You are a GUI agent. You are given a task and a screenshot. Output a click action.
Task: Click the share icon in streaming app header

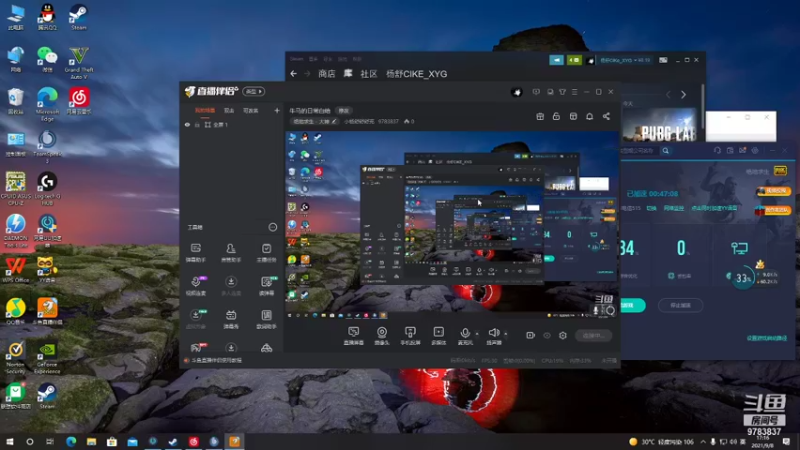606,116
